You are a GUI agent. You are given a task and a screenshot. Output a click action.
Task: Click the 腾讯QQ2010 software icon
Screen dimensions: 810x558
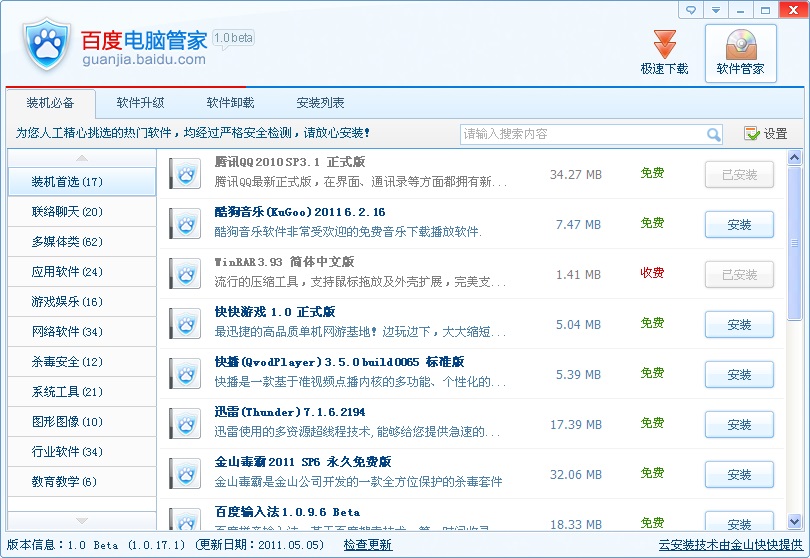tap(185, 175)
